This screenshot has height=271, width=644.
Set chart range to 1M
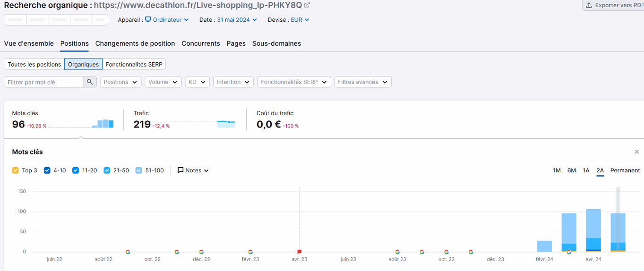(557, 170)
